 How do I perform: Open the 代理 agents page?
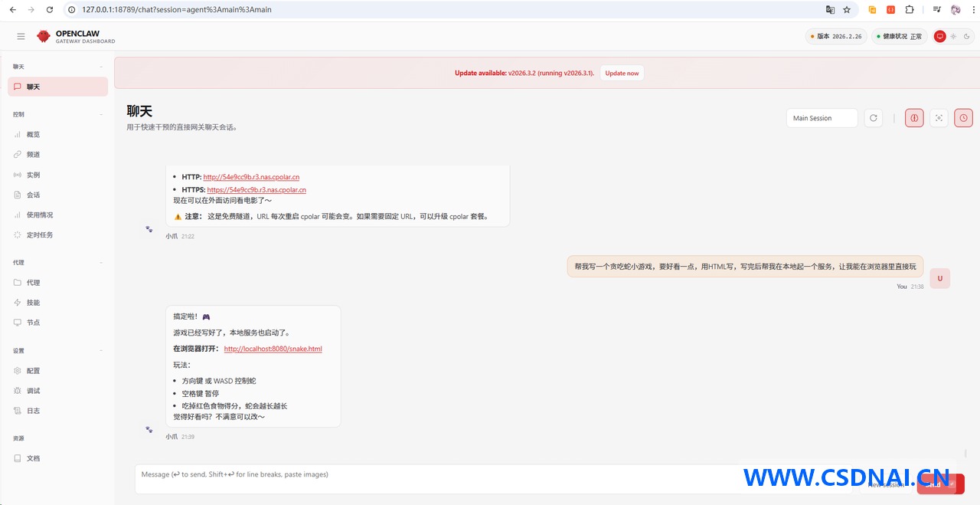58,283
